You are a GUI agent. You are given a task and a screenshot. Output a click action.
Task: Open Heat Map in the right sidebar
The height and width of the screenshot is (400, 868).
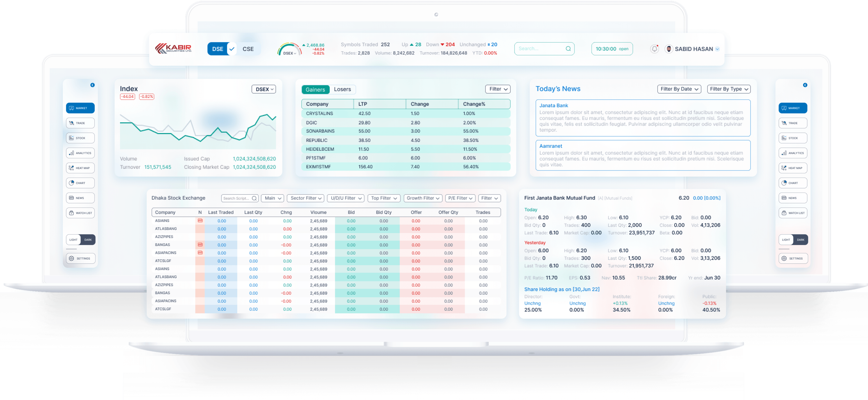point(793,168)
